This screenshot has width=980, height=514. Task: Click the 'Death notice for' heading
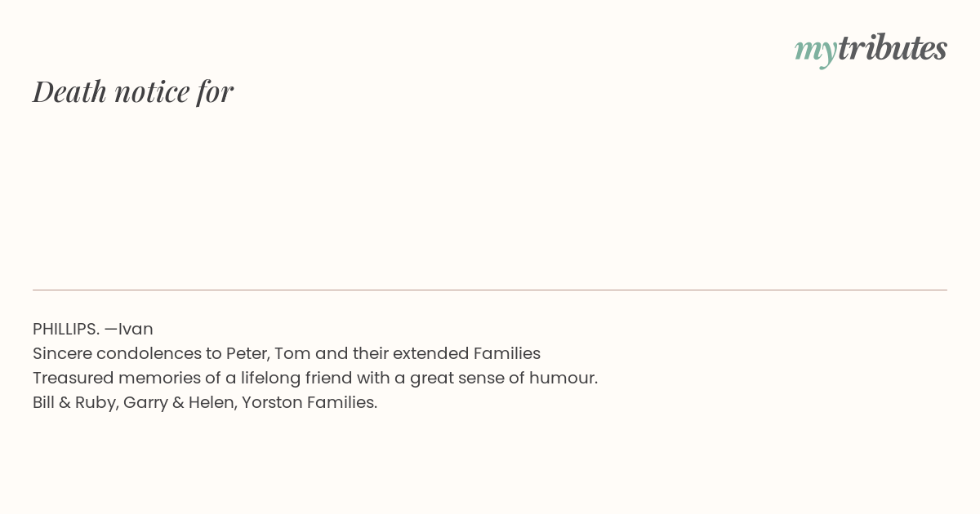[133, 91]
